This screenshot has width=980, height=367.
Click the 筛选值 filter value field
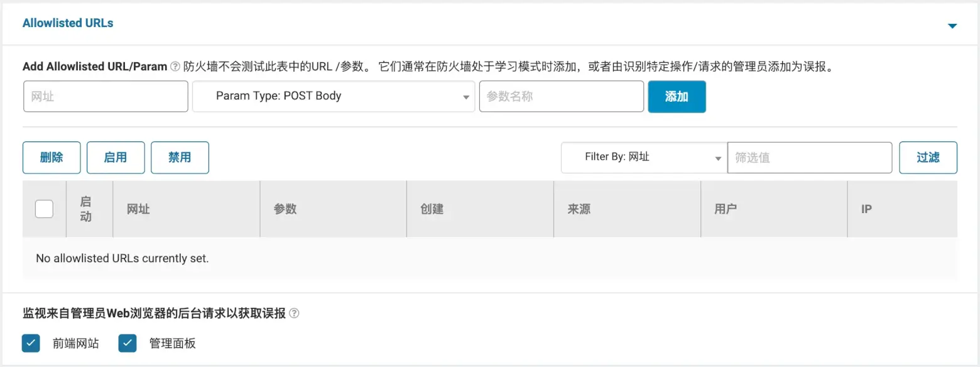(x=809, y=158)
